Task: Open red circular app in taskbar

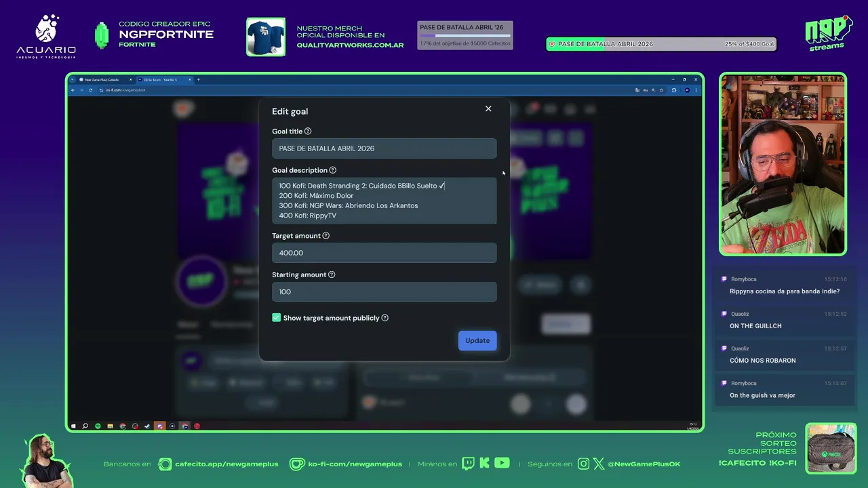Action: pyautogui.click(x=197, y=426)
